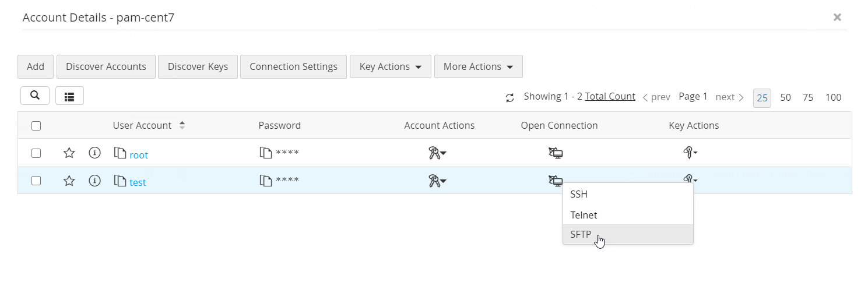The width and height of the screenshot is (868, 282).
Task: Set page size to 50
Action: click(785, 97)
